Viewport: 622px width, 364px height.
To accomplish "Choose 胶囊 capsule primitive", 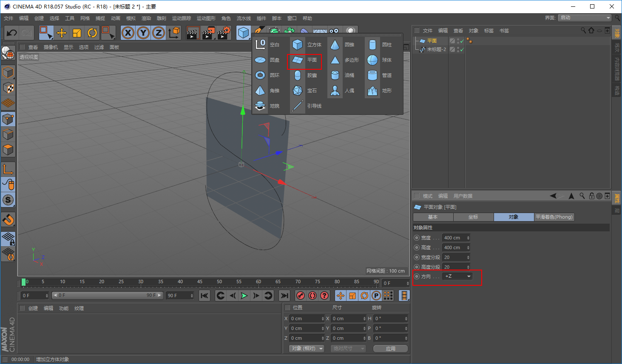I will [305, 75].
